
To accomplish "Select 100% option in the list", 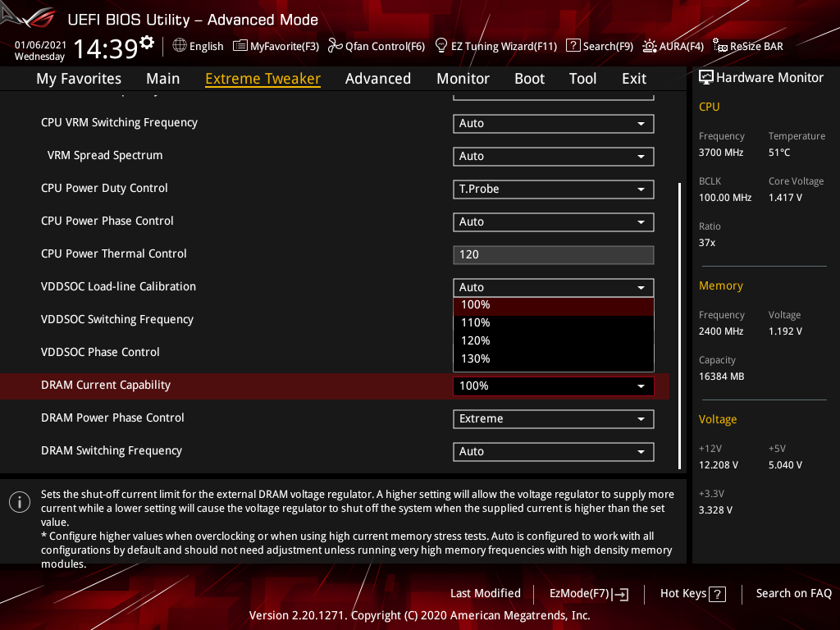I will pos(554,305).
